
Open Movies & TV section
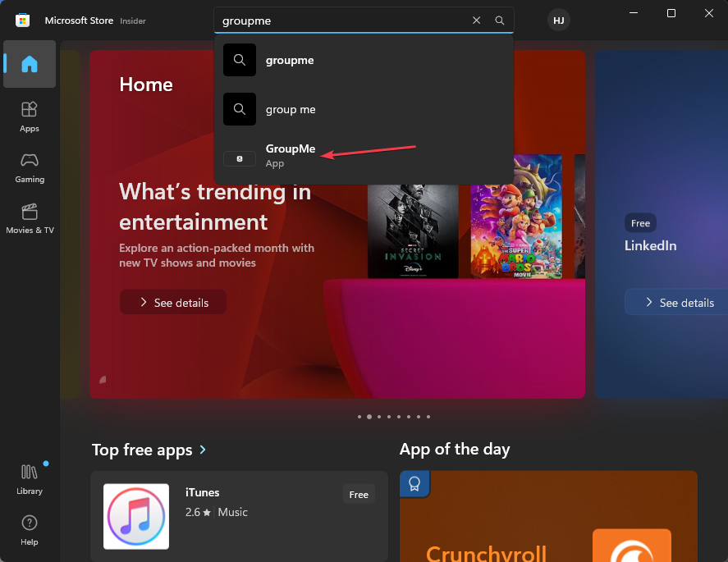(x=30, y=218)
